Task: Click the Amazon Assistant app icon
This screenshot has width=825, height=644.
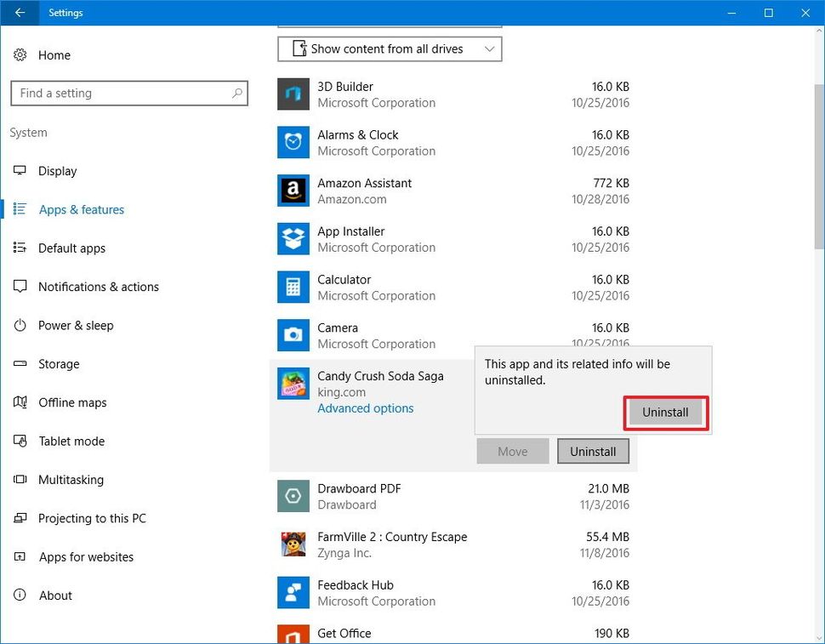Action: click(x=293, y=191)
